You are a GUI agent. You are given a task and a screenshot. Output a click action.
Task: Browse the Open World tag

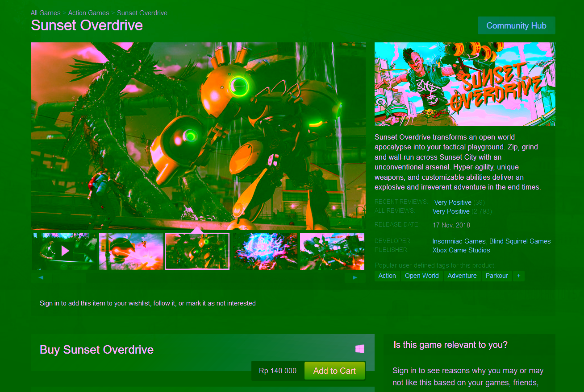point(421,276)
